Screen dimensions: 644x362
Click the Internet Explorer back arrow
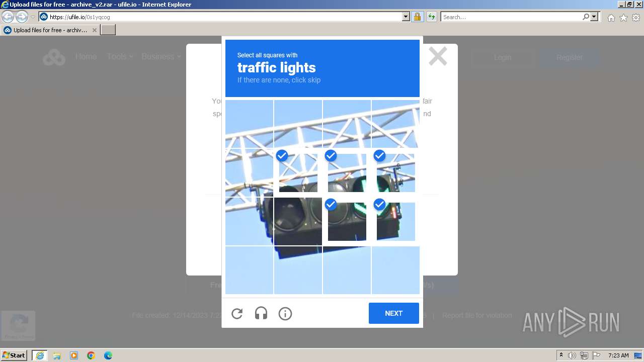8,17
